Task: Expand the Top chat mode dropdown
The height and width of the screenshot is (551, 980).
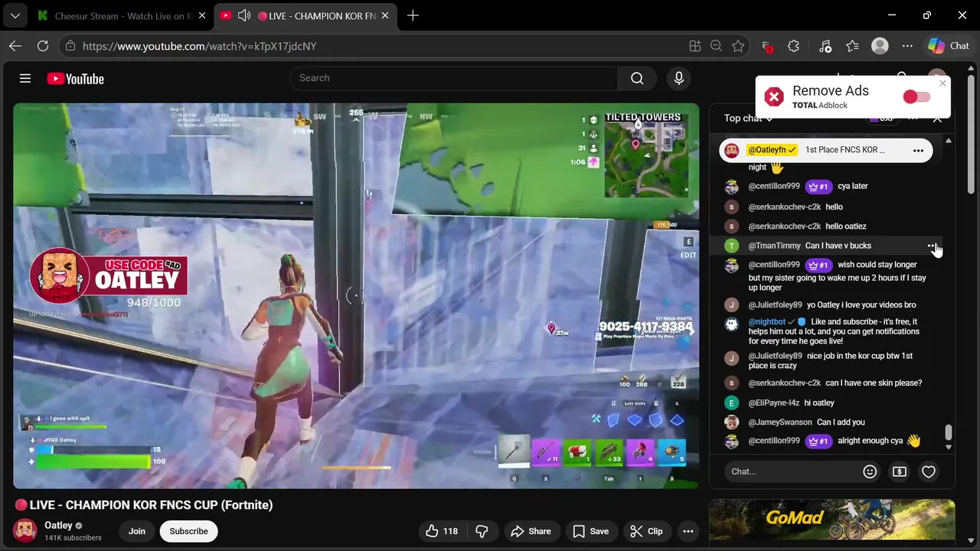Action: (749, 119)
